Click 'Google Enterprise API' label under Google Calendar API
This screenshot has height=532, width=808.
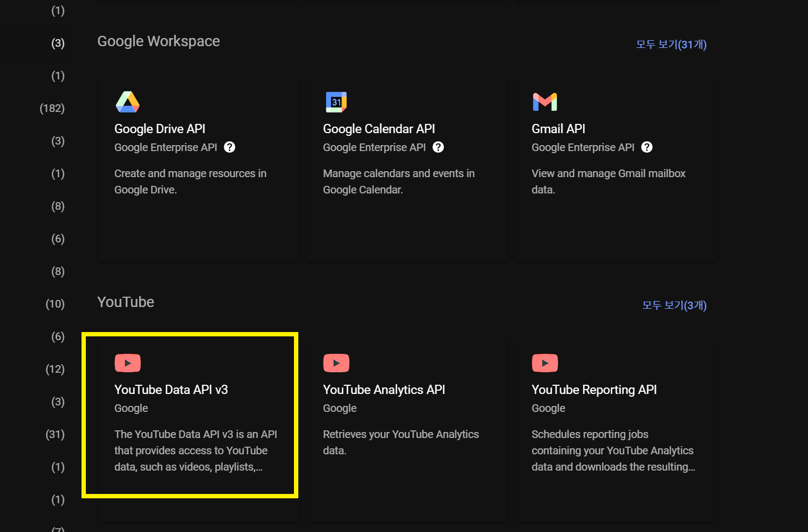pos(374,147)
